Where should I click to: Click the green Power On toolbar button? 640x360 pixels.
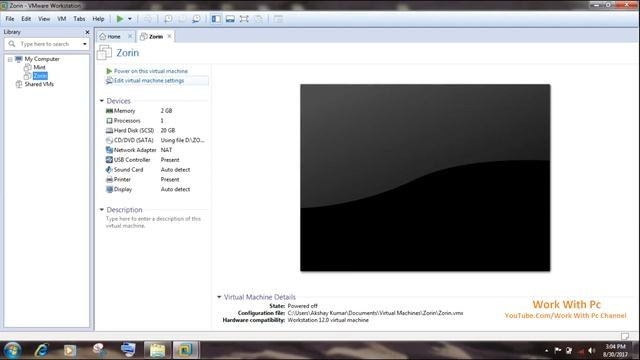click(120, 19)
